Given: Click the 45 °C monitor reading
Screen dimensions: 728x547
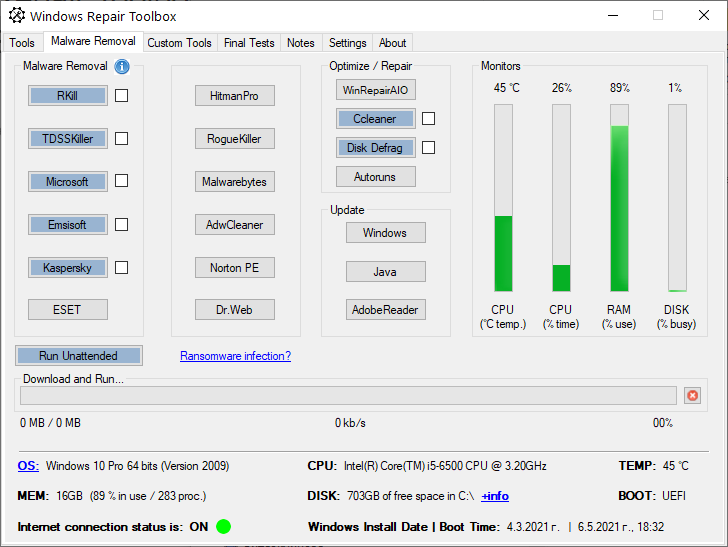Looking at the screenshot, I should coord(507,88).
